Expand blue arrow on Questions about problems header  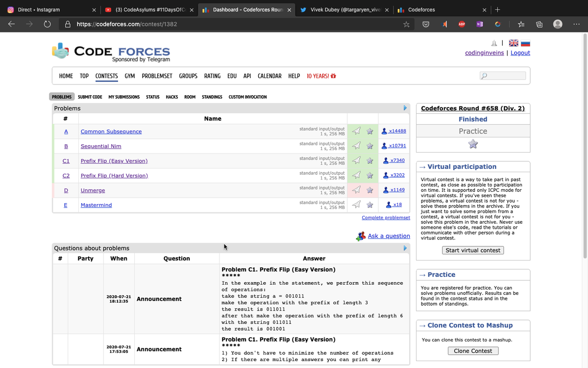[405, 248]
